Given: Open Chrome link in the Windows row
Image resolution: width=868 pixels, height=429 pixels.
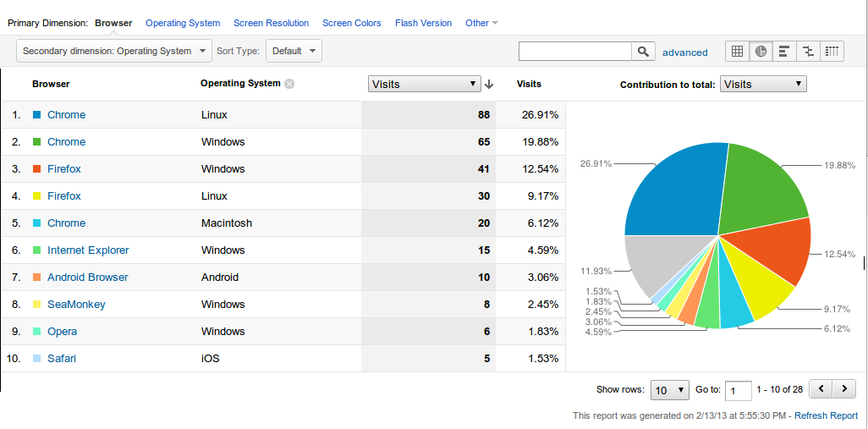Looking at the screenshot, I should [67, 142].
